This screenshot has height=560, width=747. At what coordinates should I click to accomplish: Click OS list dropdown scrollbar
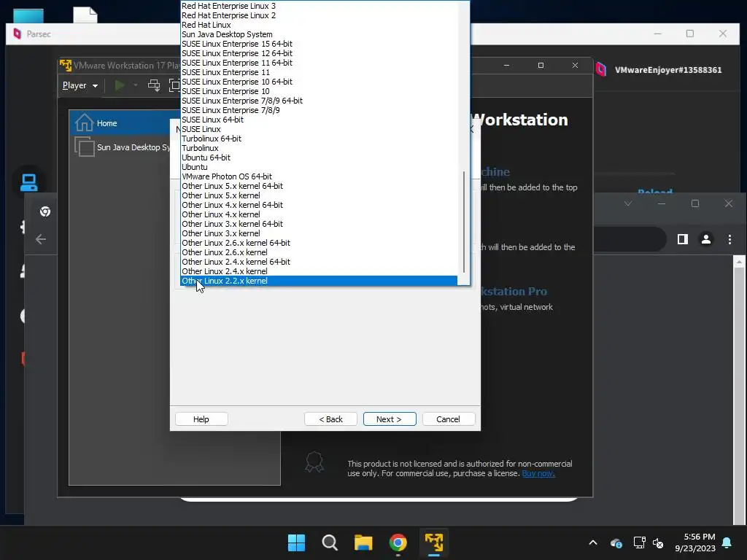pos(463,222)
